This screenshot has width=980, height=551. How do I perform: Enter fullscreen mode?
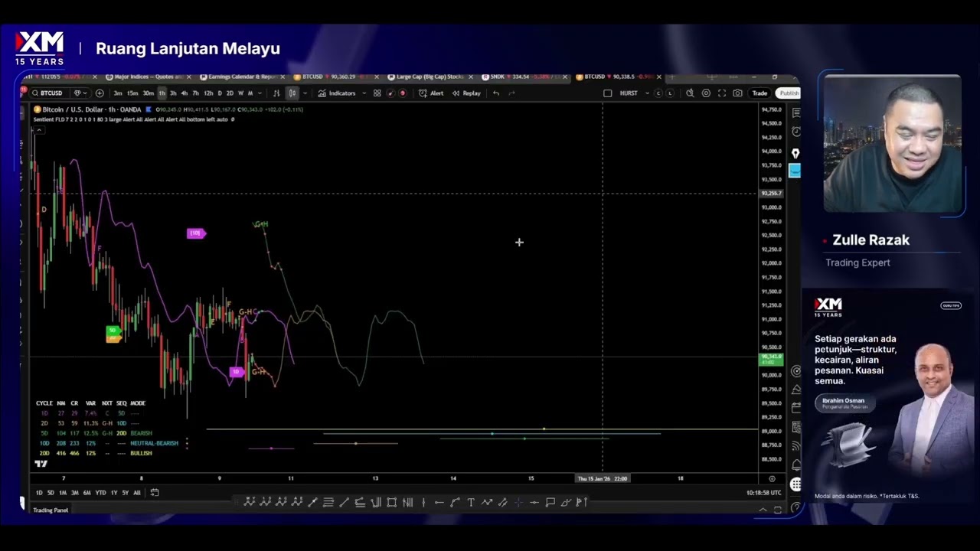722,93
